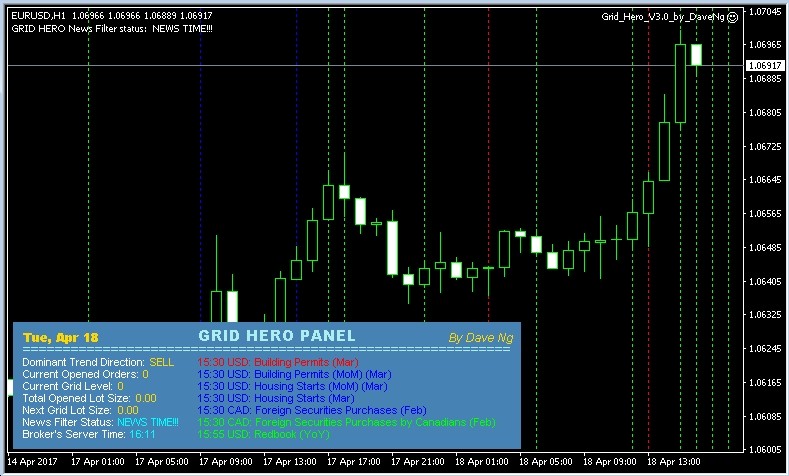The image size is (789, 476).
Task: Click the GRID HERO PANEL title
Action: coord(277,336)
